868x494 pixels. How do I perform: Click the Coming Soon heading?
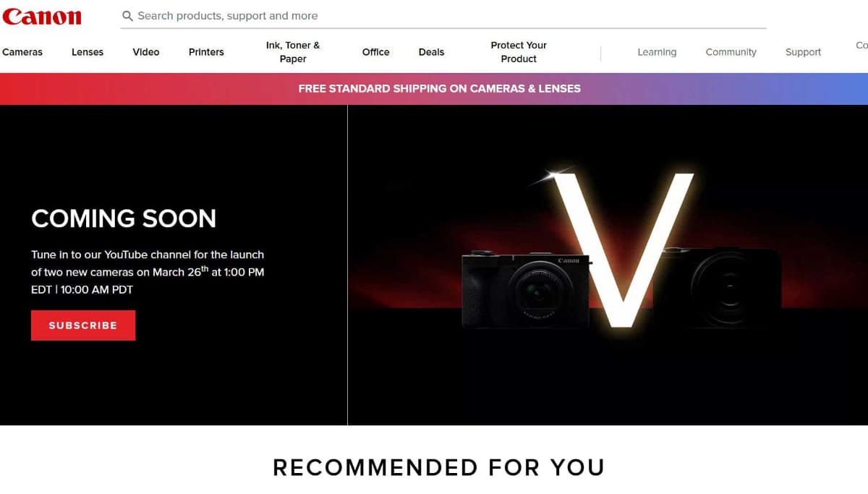coord(124,218)
